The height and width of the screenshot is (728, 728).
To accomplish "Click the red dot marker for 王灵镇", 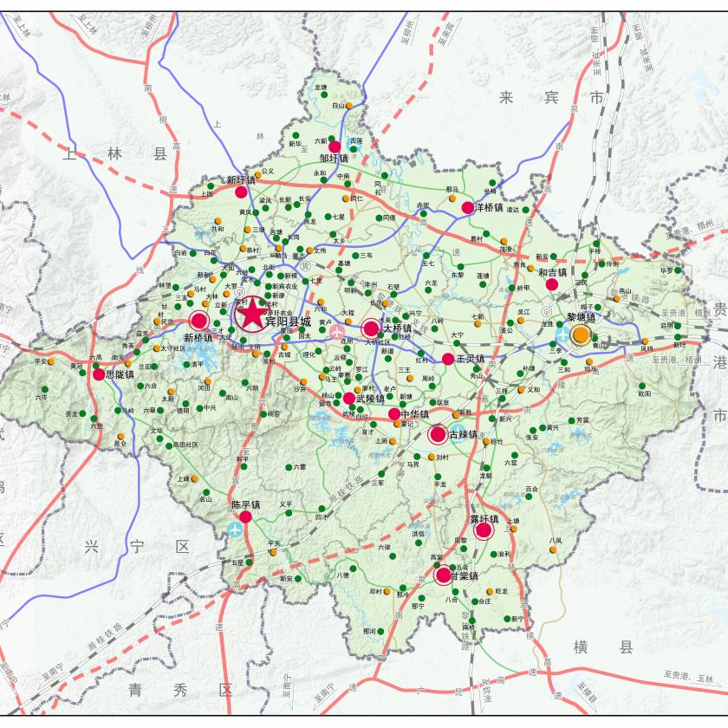I will [x=448, y=359].
